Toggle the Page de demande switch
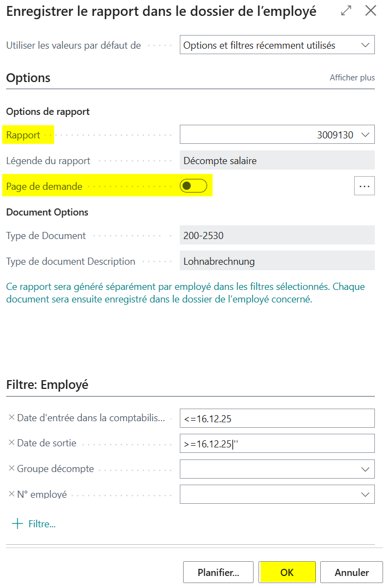The width and height of the screenshot is (388, 588). coord(193,186)
